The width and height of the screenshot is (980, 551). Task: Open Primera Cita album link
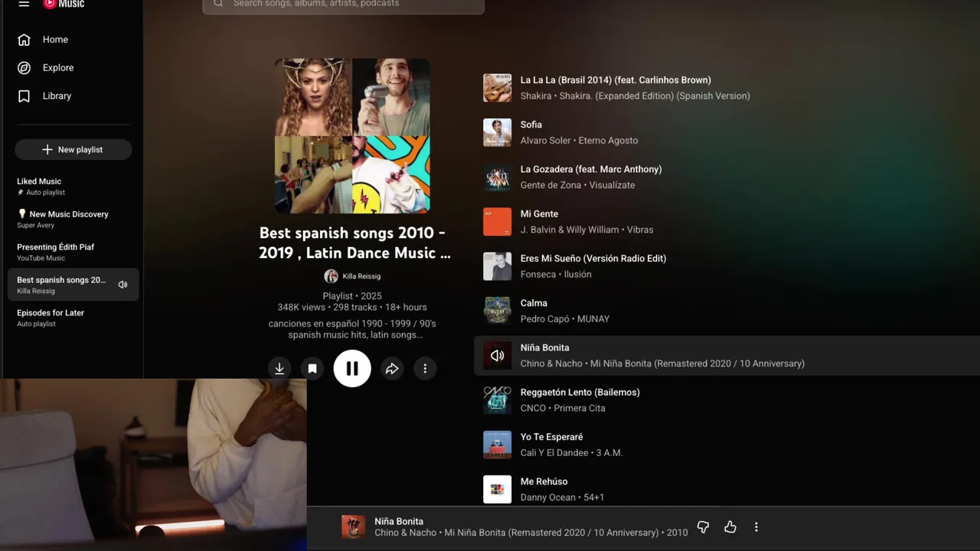click(580, 409)
